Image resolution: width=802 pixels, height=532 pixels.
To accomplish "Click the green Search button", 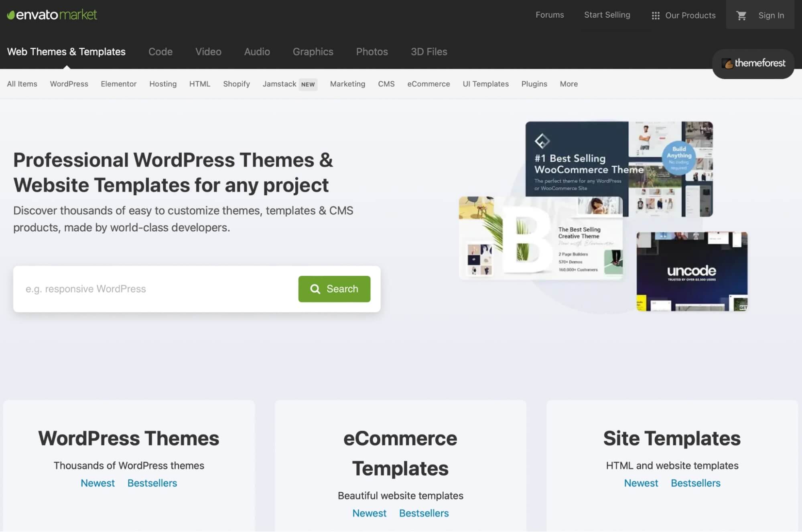I will (334, 289).
